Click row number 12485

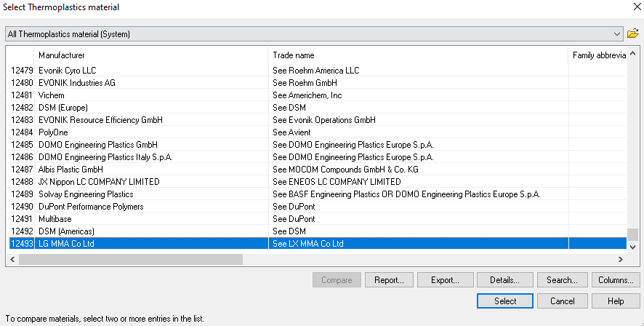click(22, 144)
